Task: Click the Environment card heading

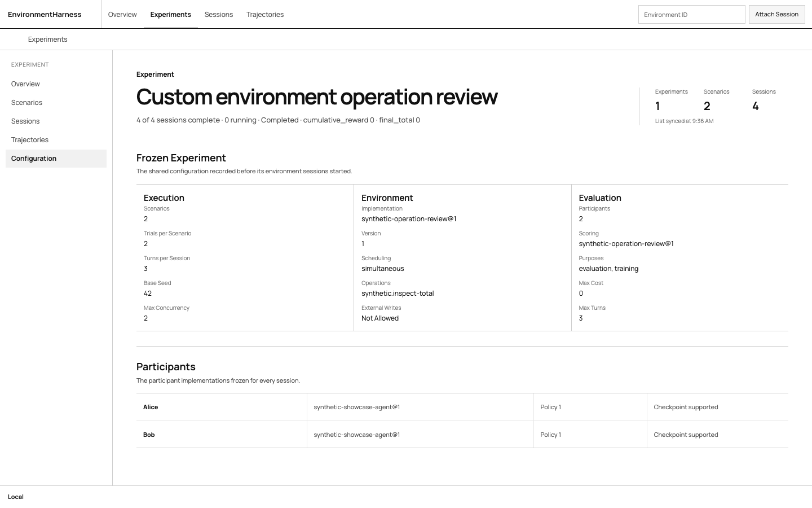Action: click(x=387, y=198)
